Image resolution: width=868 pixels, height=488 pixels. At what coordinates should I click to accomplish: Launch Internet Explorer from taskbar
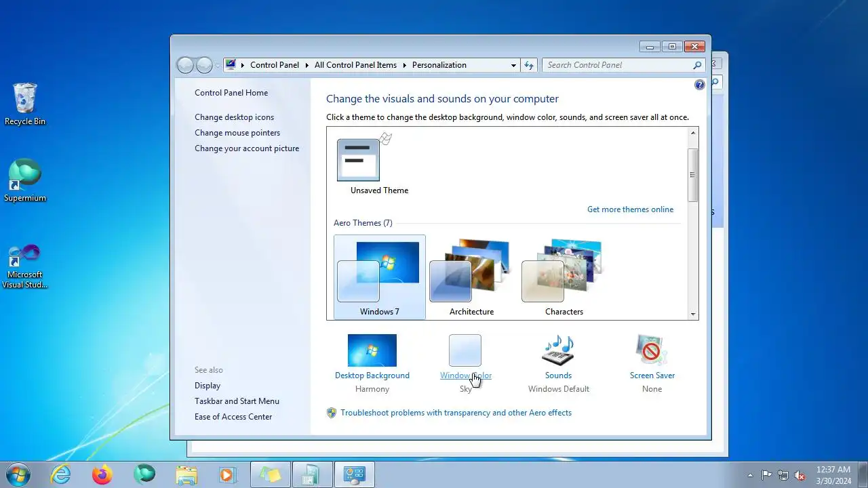click(61, 474)
